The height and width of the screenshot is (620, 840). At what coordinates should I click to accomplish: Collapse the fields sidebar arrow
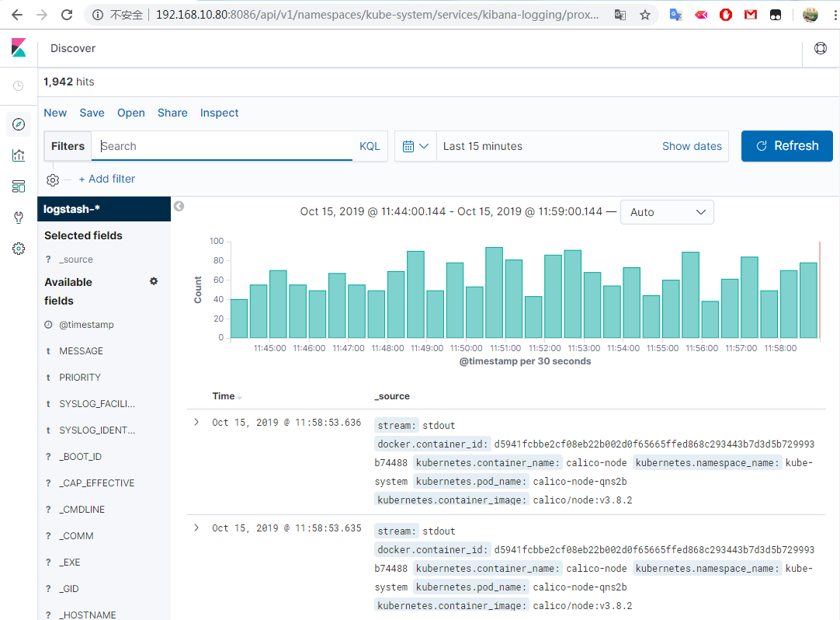click(x=179, y=206)
